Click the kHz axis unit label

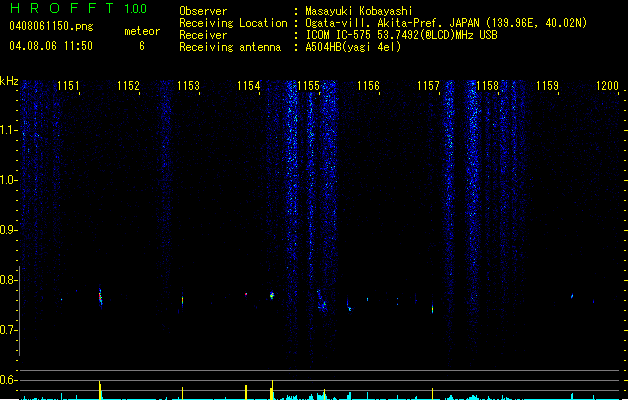click(9, 81)
